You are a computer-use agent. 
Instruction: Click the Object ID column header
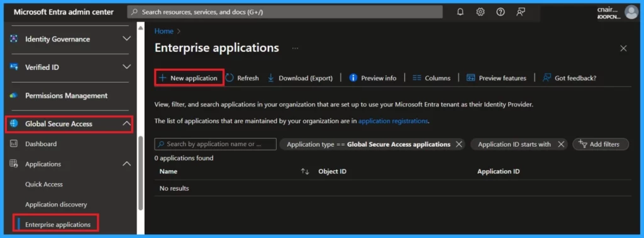332,171
